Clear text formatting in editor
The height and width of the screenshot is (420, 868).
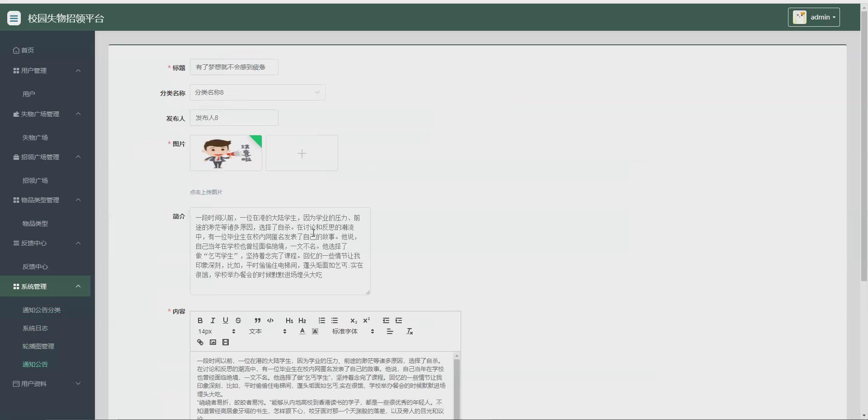tap(410, 331)
